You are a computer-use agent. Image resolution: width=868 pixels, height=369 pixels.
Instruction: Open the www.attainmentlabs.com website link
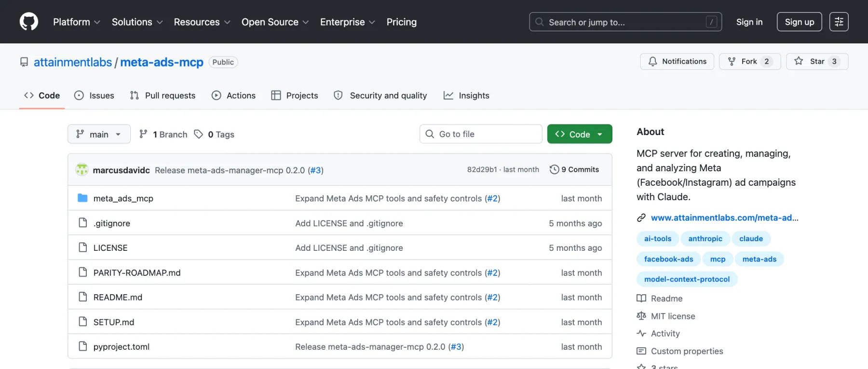coord(725,218)
